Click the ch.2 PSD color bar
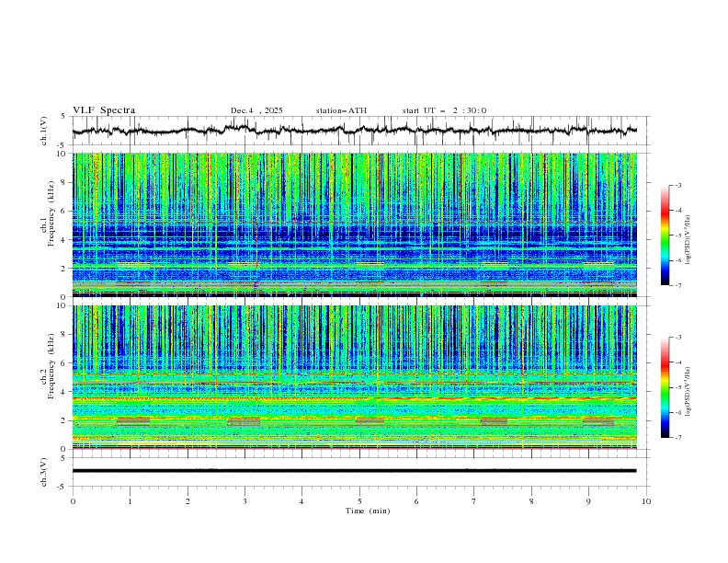 point(665,387)
